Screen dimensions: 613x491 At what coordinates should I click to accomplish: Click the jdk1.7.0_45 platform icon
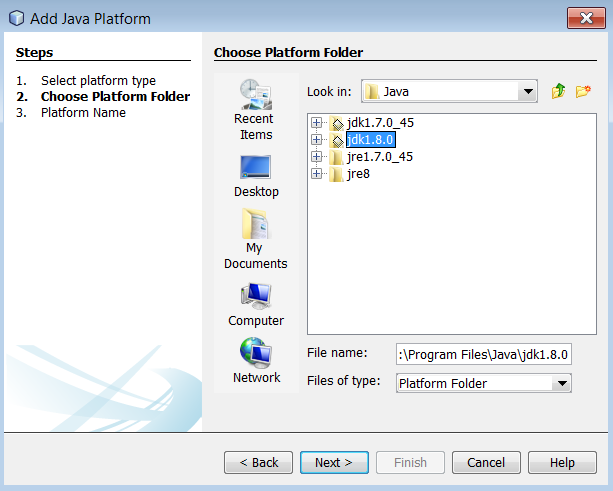[x=337, y=123]
